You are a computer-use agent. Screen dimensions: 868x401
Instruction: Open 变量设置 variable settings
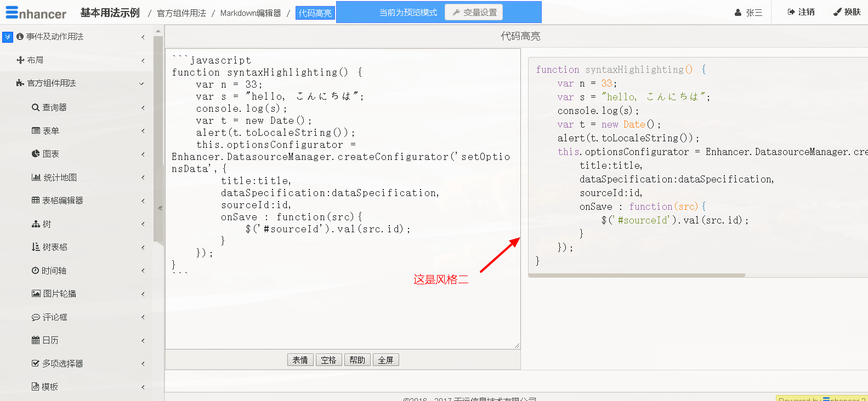click(x=474, y=12)
